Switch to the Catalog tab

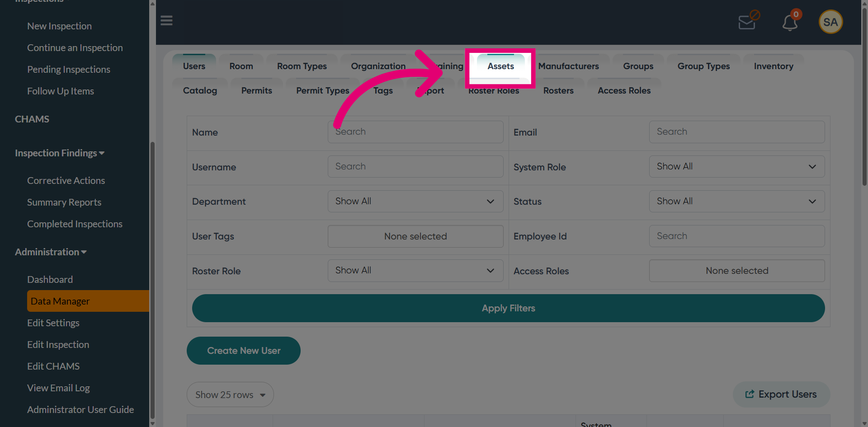pos(200,90)
